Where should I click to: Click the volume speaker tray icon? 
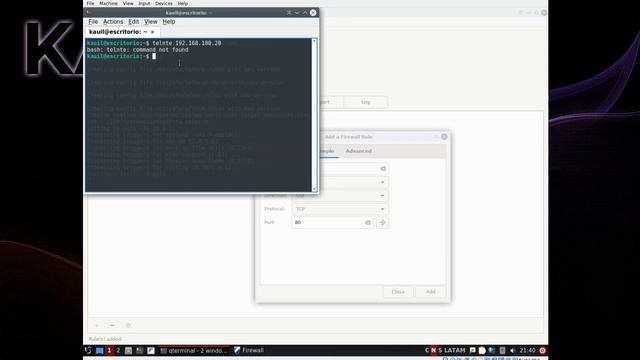[513, 350]
